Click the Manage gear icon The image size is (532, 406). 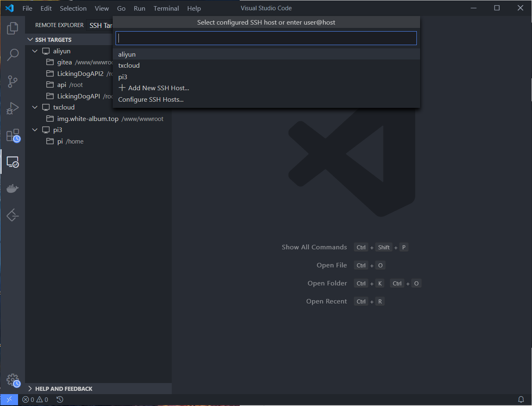(13, 380)
